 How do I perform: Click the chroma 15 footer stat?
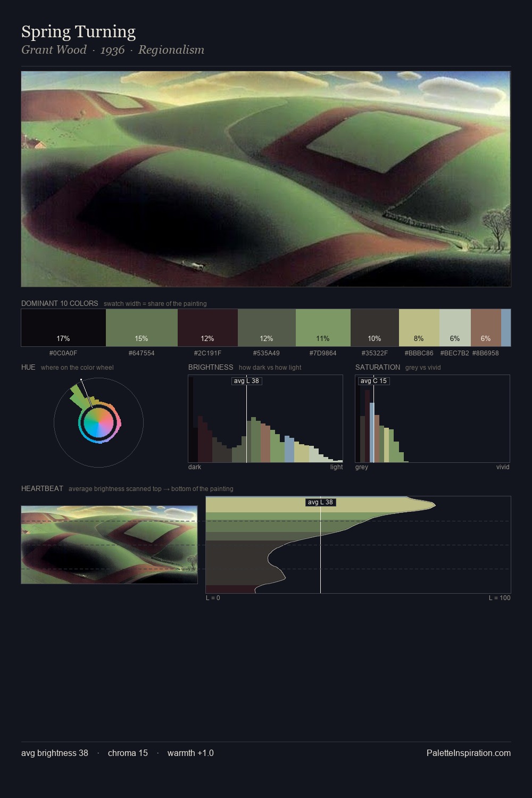pos(128,753)
